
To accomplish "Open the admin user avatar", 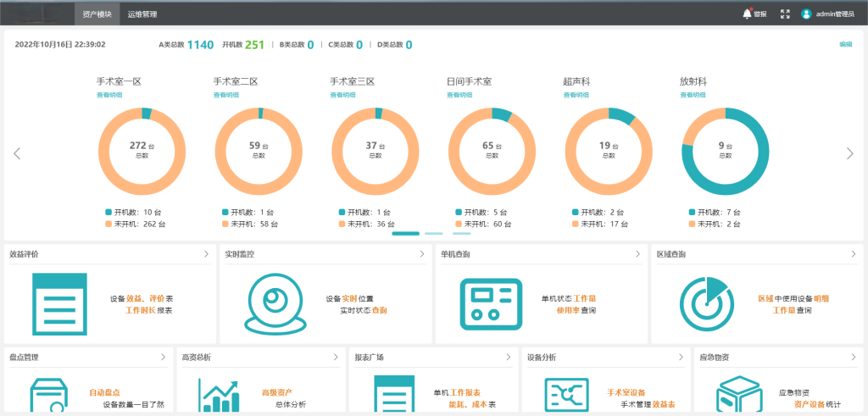I will (806, 14).
